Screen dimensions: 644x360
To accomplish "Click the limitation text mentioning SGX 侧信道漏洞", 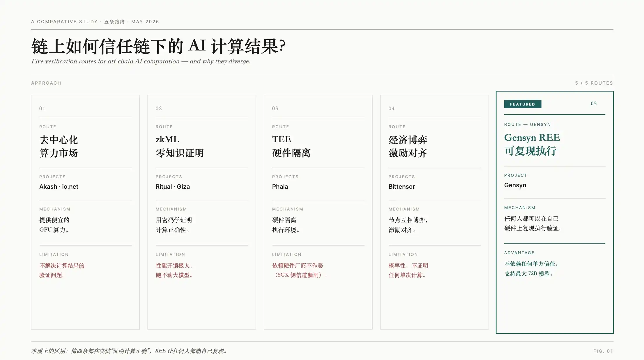I will (x=300, y=270).
